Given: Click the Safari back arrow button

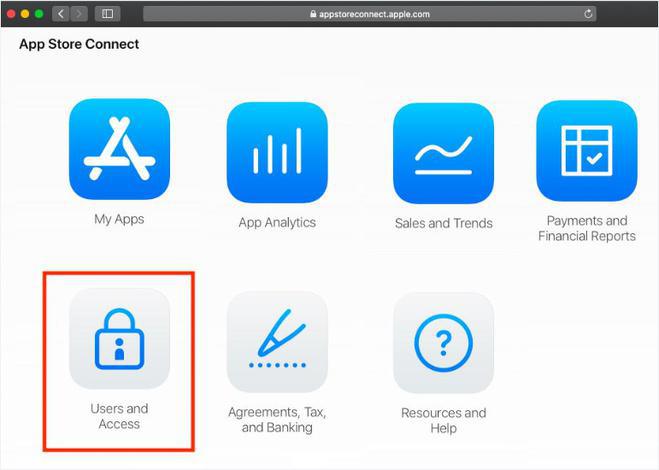Looking at the screenshot, I should click(61, 14).
